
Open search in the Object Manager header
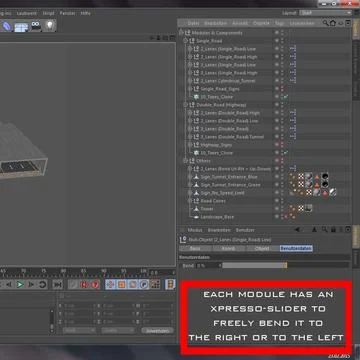(x=325, y=23)
